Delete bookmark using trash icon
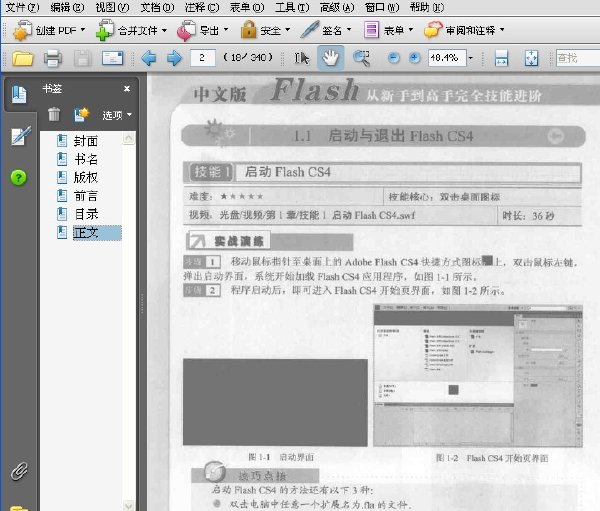The image size is (600, 511). coord(54,114)
